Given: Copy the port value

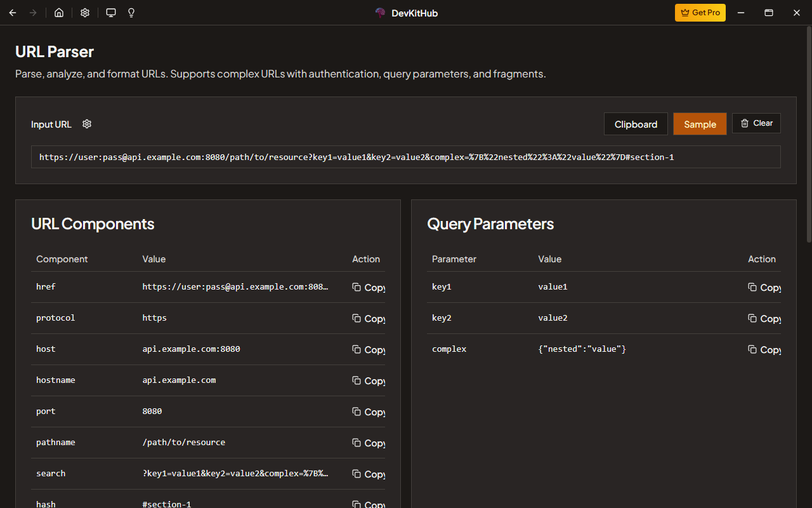Looking at the screenshot, I should point(369,411).
